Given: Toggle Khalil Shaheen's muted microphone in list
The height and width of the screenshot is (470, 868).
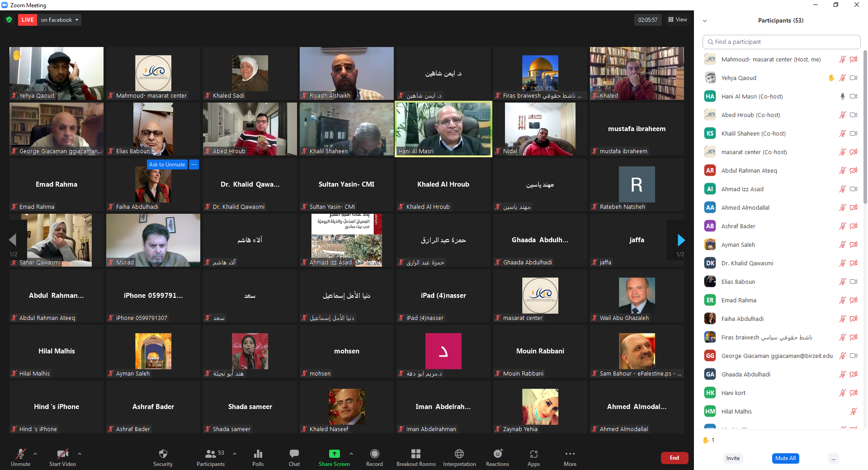Looking at the screenshot, I should coord(842,133).
